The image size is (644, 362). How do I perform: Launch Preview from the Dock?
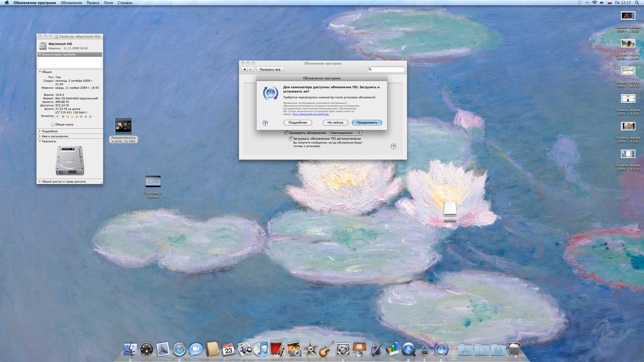[x=245, y=349]
